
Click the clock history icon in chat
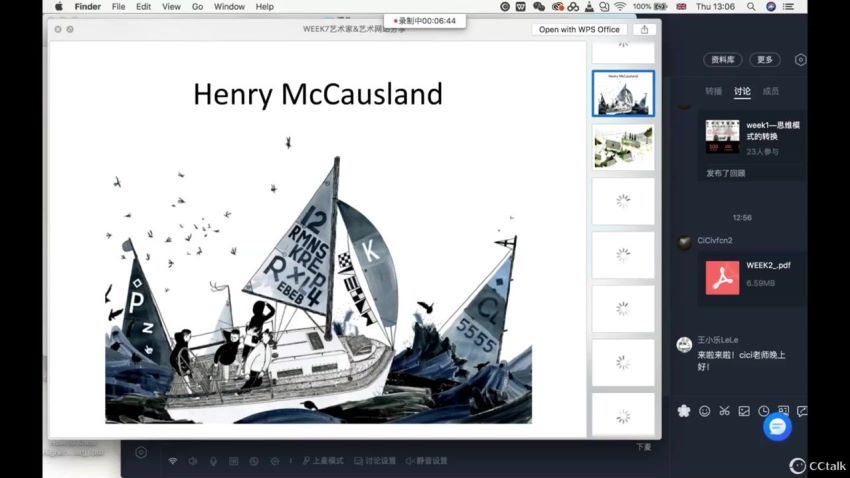(763, 411)
